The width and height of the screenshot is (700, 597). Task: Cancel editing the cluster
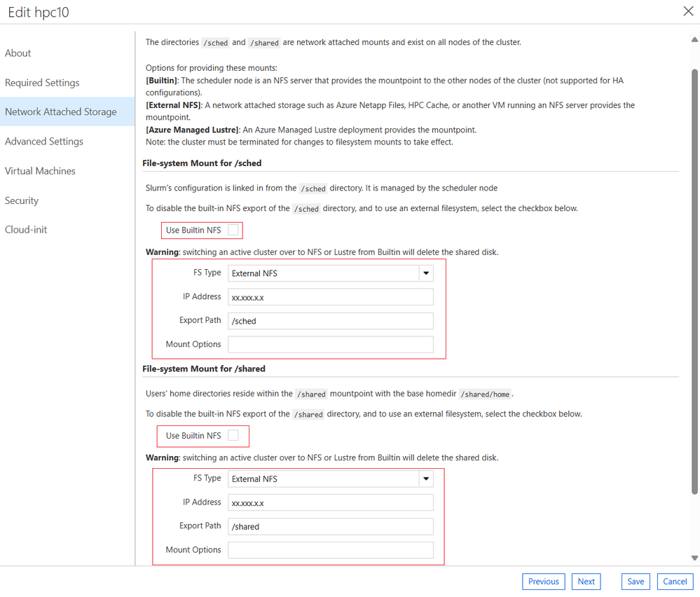coord(675,582)
